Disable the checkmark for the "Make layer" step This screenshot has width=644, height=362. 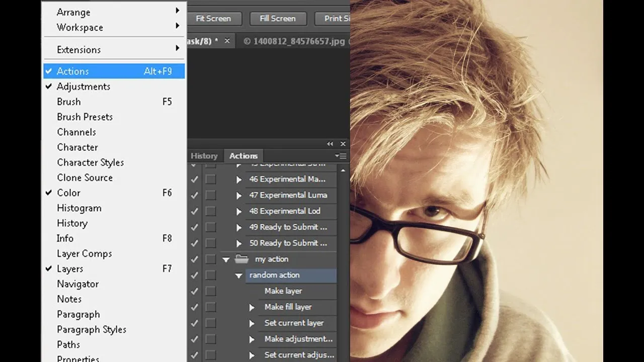pos(194,291)
